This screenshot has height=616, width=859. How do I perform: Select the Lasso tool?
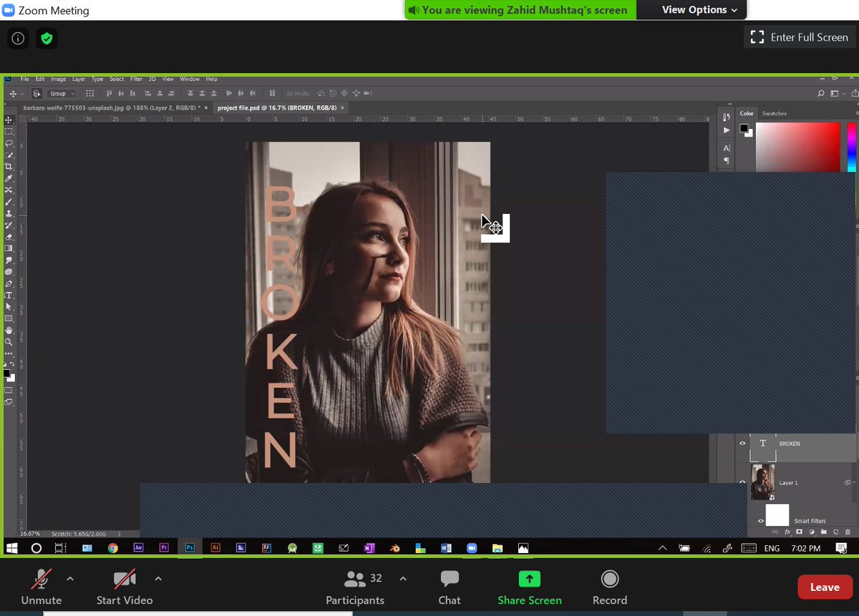(10, 143)
